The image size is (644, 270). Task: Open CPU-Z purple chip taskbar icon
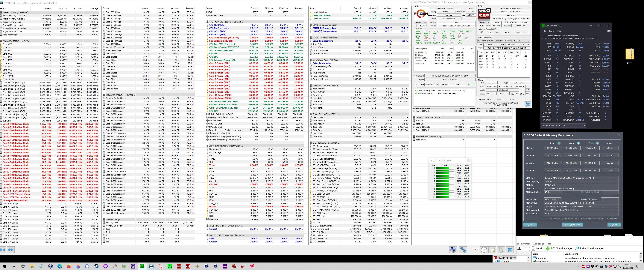(x=133, y=266)
